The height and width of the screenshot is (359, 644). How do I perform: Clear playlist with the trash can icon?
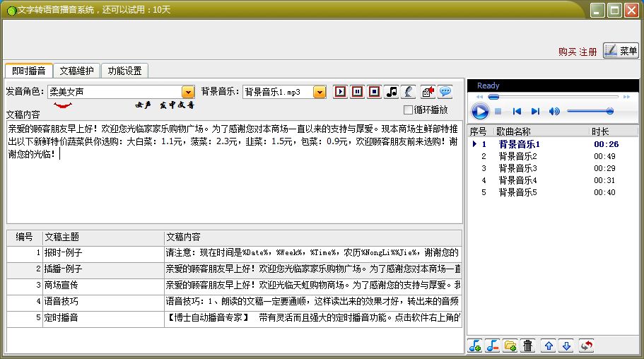pos(528,346)
